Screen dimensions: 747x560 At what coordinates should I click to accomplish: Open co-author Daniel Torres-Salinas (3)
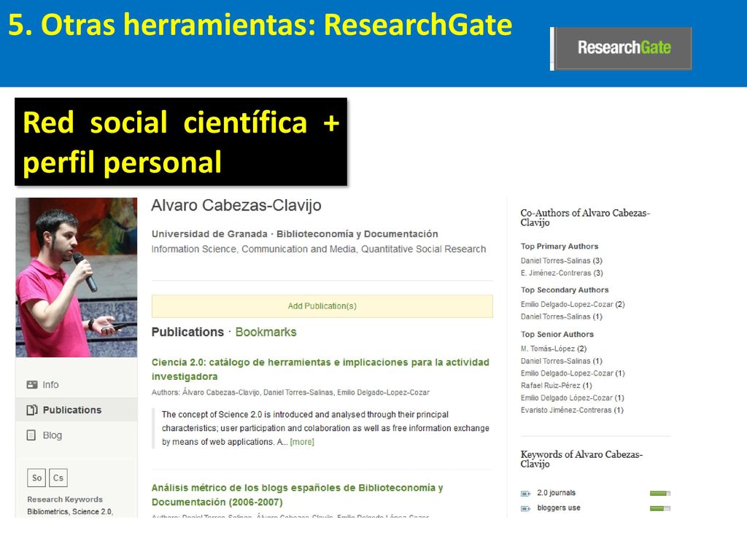coord(561,261)
